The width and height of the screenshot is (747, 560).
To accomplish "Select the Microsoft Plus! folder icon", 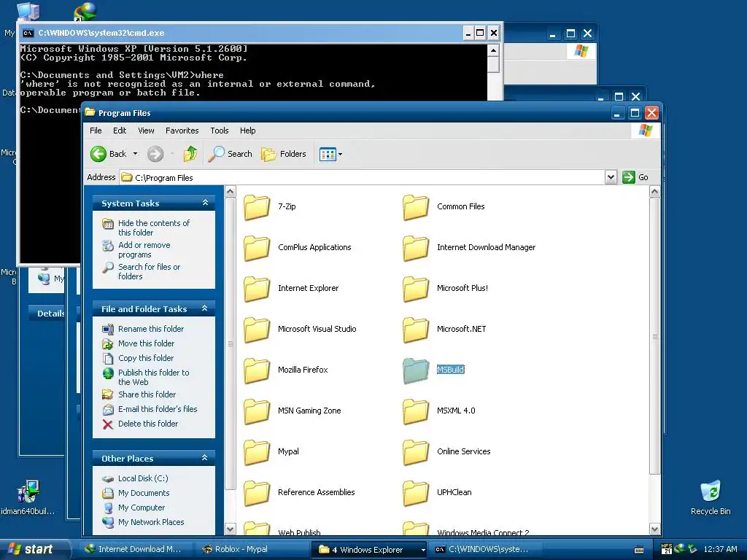I will tap(416, 289).
